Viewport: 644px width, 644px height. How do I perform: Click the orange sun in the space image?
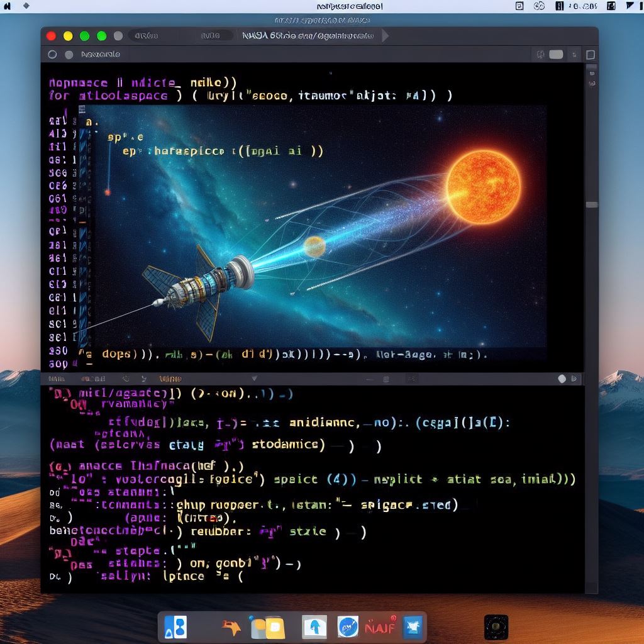pyautogui.click(x=483, y=186)
